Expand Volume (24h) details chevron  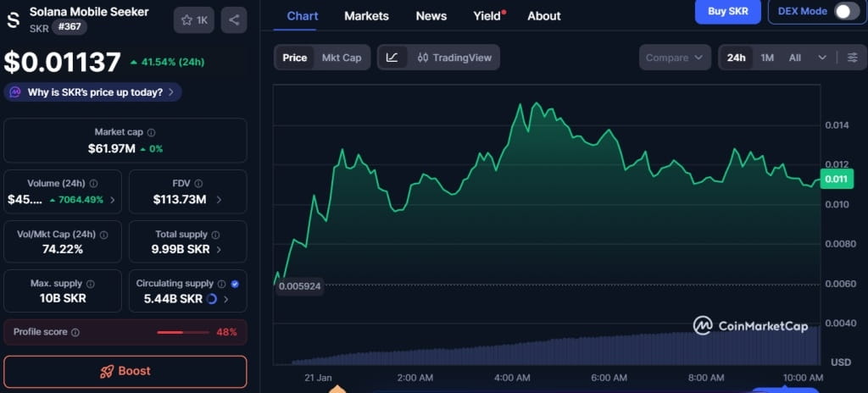(x=113, y=200)
